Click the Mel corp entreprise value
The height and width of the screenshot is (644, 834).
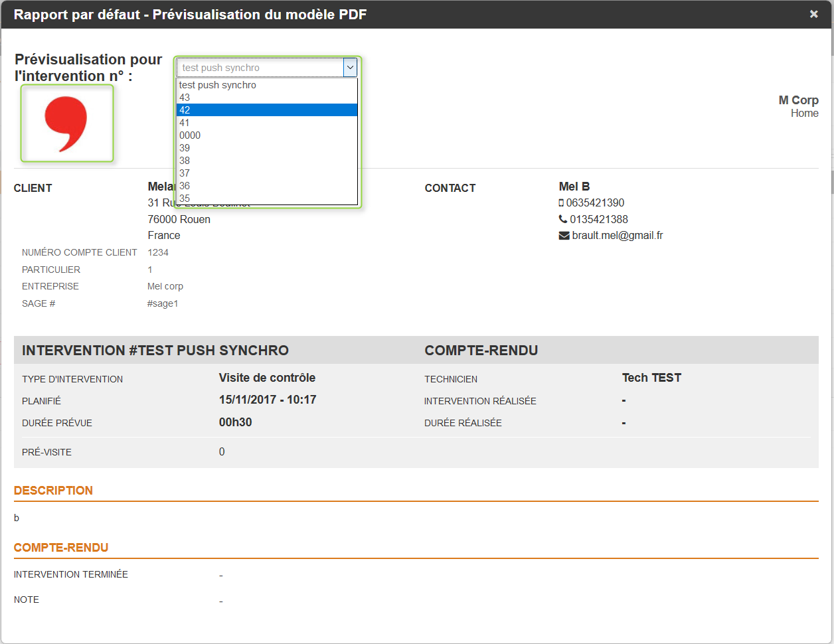165,287
